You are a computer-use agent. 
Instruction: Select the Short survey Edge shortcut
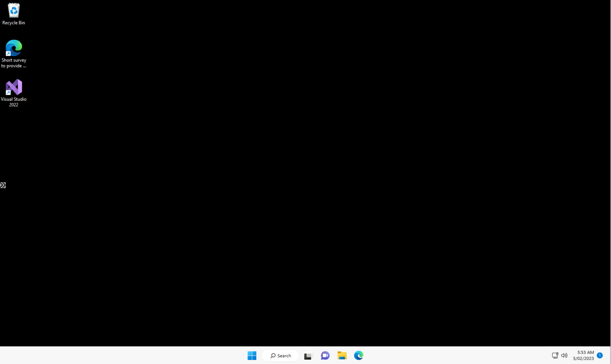(x=14, y=54)
